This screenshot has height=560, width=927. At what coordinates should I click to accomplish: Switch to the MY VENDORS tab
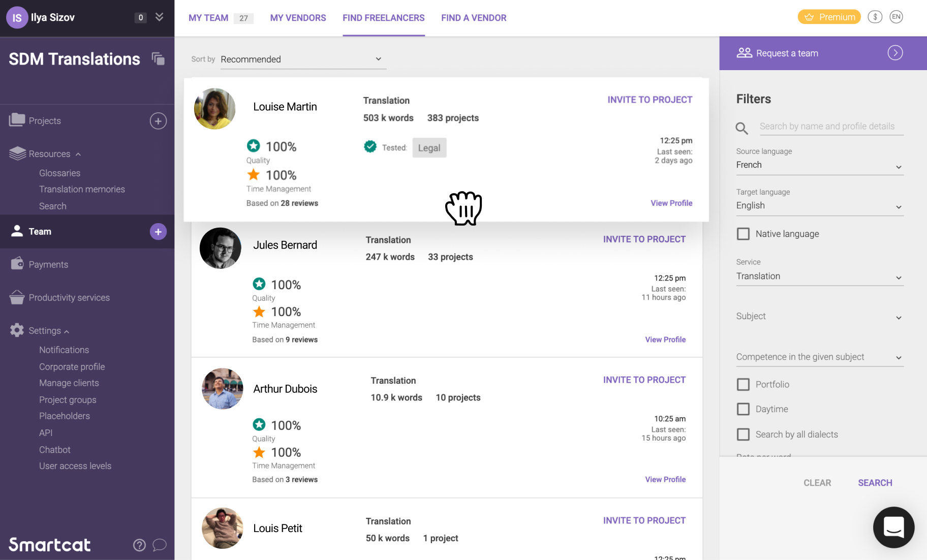[x=298, y=18]
